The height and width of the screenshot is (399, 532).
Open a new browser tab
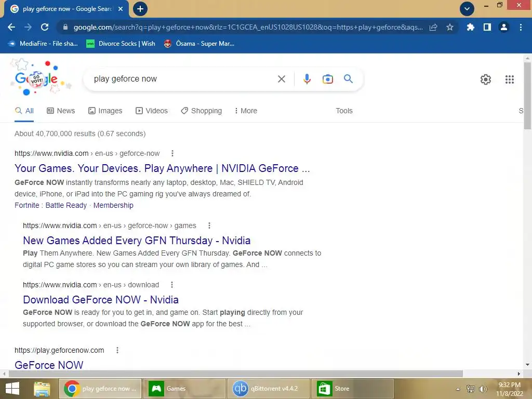click(x=140, y=9)
